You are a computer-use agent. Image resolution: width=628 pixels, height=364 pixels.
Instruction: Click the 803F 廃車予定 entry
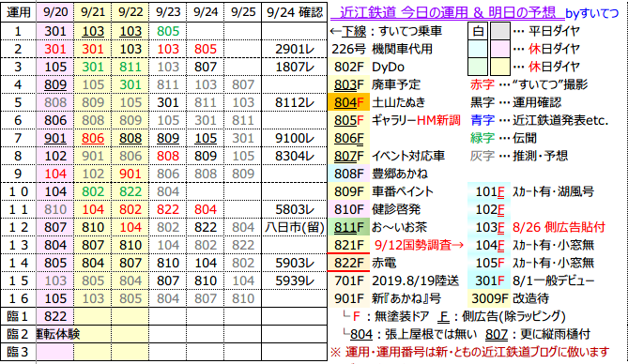[376, 84]
